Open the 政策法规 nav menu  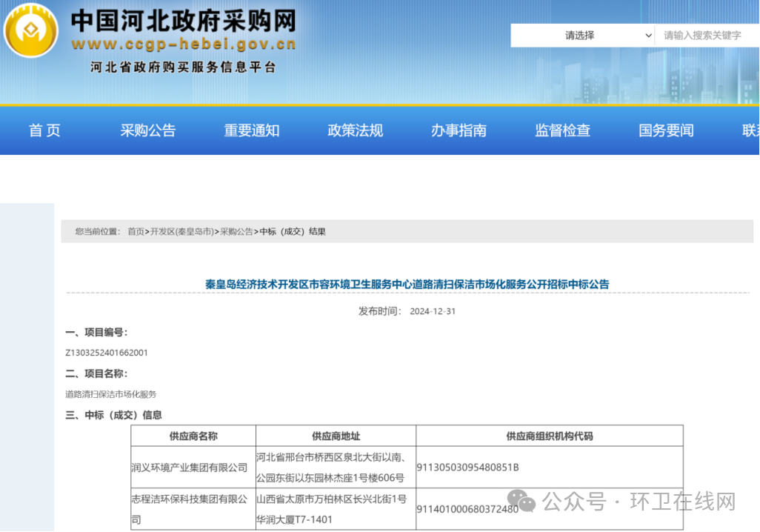[356, 130]
